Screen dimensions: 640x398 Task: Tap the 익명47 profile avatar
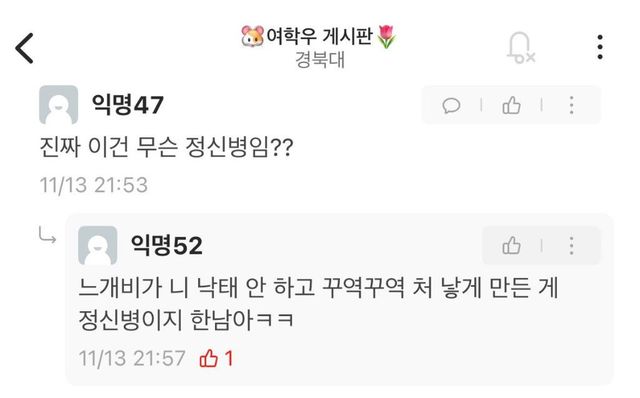(58, 105)
